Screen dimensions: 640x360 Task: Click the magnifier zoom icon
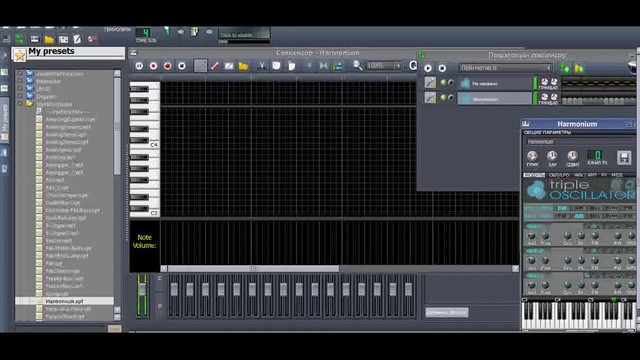(358, 65)
